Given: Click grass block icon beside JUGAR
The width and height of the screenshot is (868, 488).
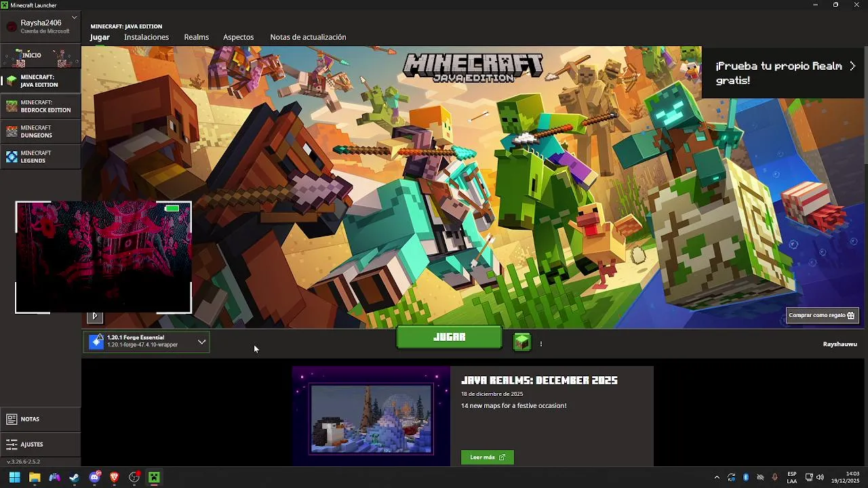Looking at the screenshot, I should point(521,342).
